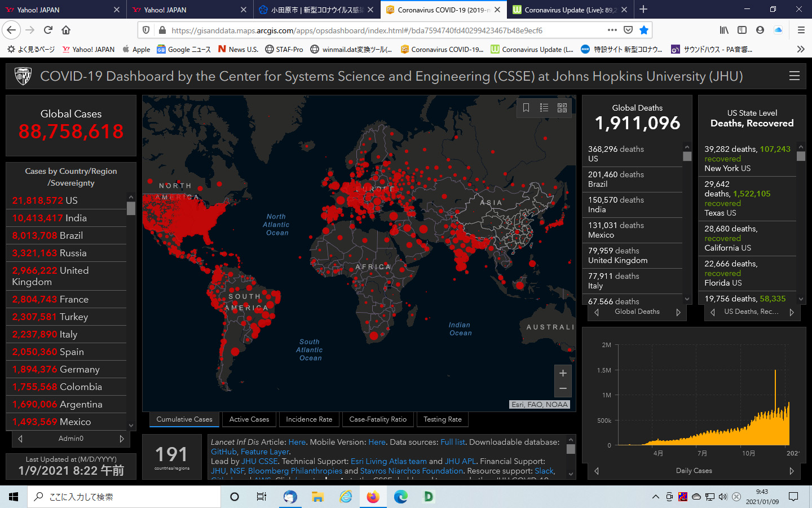The width and height of the screenshot is (812, 508).
Task: Open the basemap gallery grid icon
Action: [x=562, y=108]
